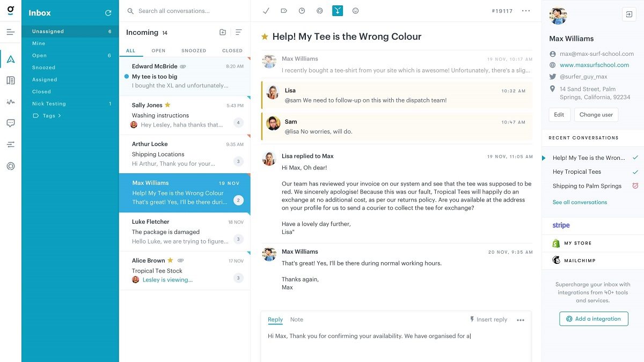Screen dimensions: 644x362
Task: Select the Note tab in the reply area
Action: click(296, 320)
